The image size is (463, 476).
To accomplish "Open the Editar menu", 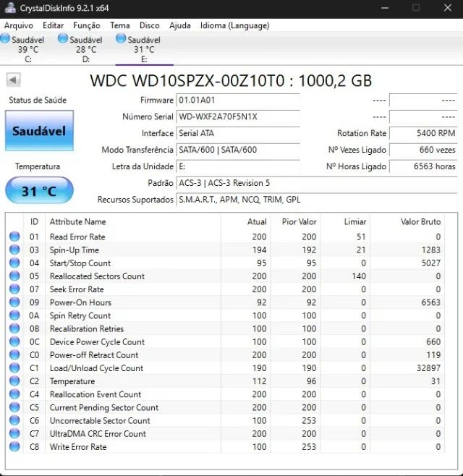I will pos(53,25).
